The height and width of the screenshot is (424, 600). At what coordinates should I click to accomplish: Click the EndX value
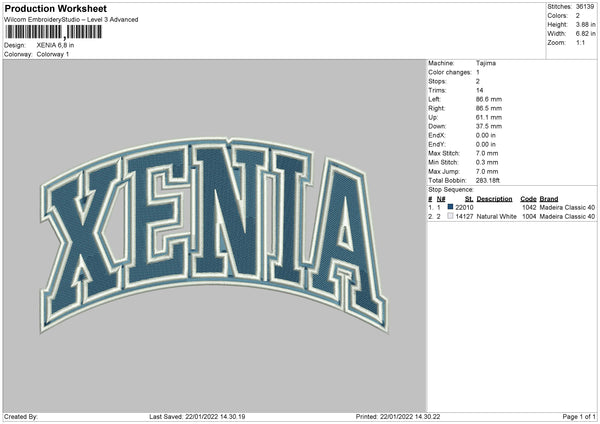tap(486, 135)
